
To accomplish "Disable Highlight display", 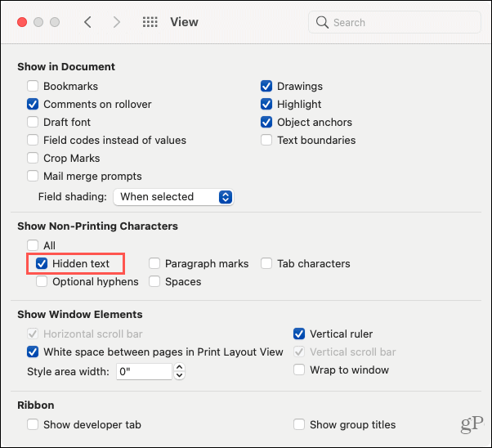I will (x=266, y=104).
